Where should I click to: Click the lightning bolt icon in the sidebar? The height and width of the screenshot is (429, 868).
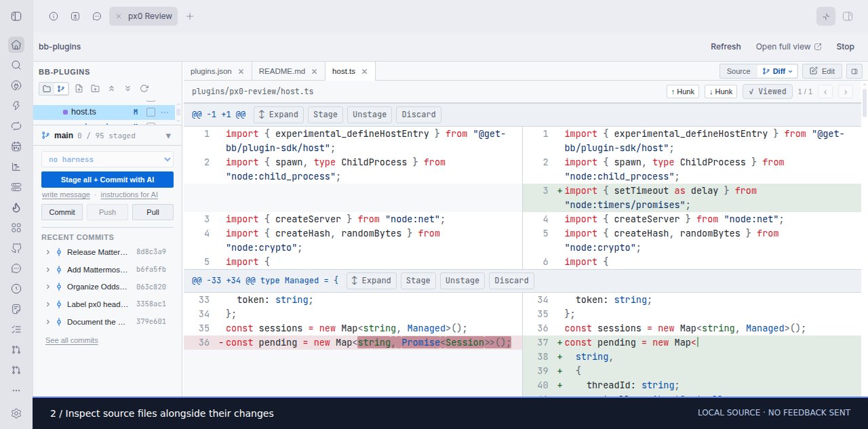pos(16,106)
